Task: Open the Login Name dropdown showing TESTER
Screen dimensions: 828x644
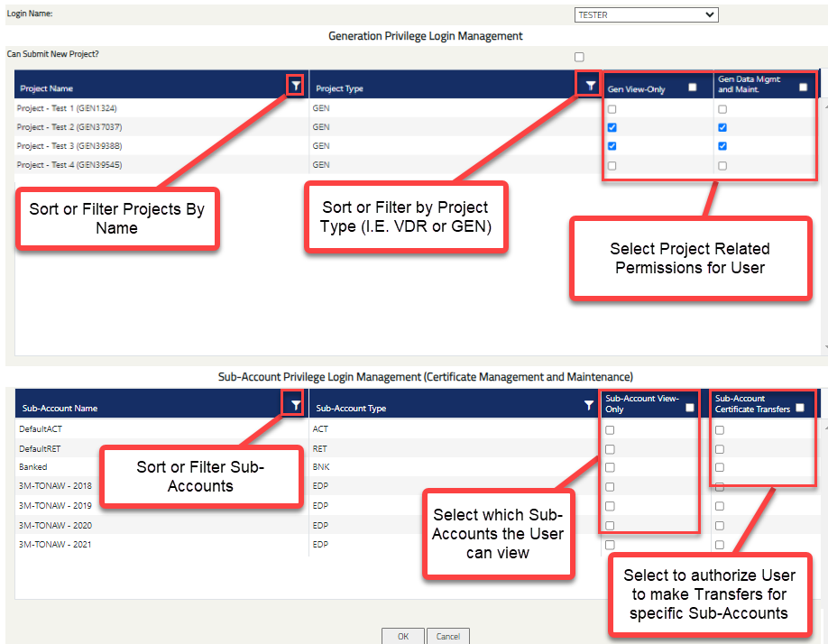Action: [646, 14]
